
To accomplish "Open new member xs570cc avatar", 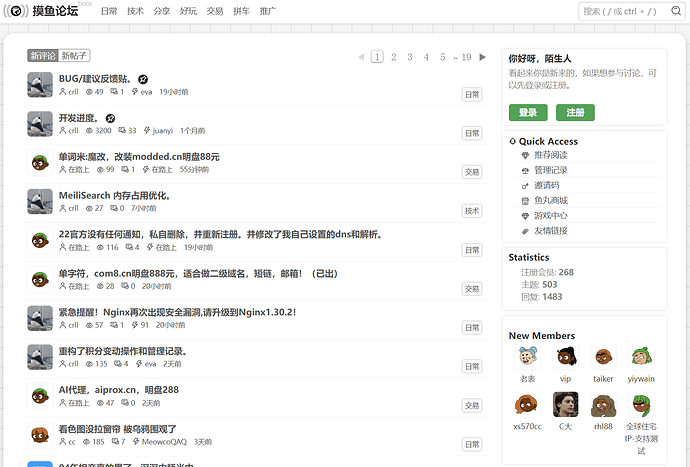I will (528, 404).
